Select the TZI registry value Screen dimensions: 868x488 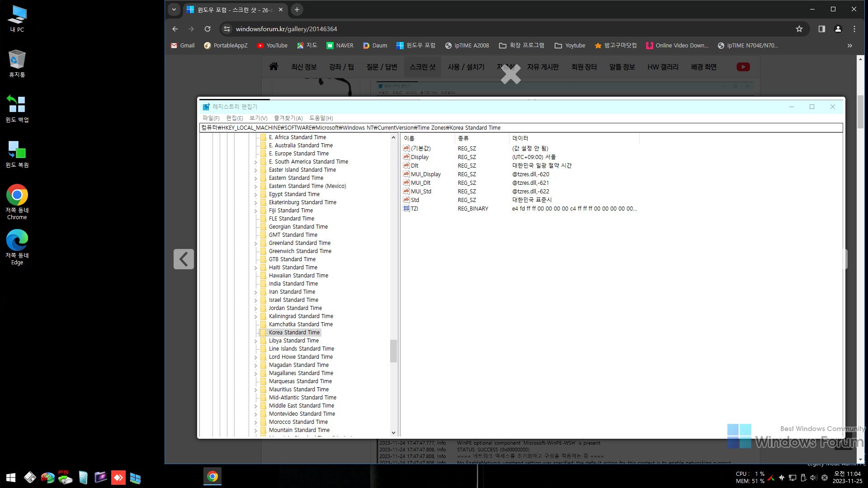point(414,209)
